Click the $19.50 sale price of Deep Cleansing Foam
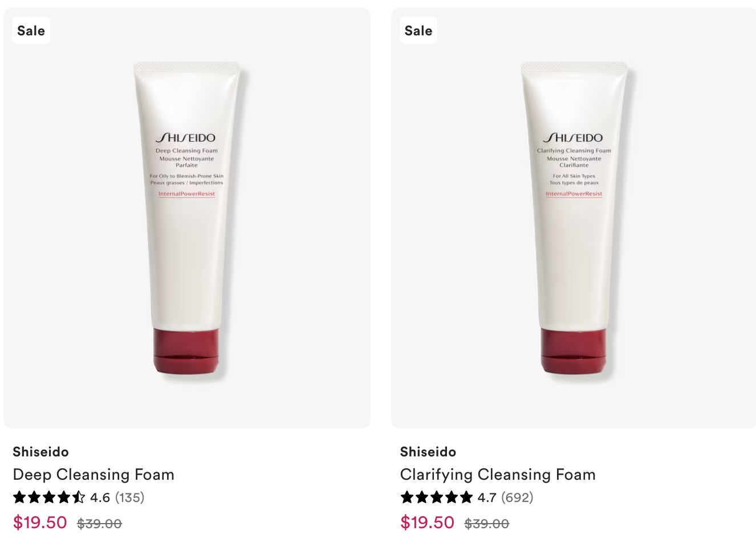 point(40,522)
